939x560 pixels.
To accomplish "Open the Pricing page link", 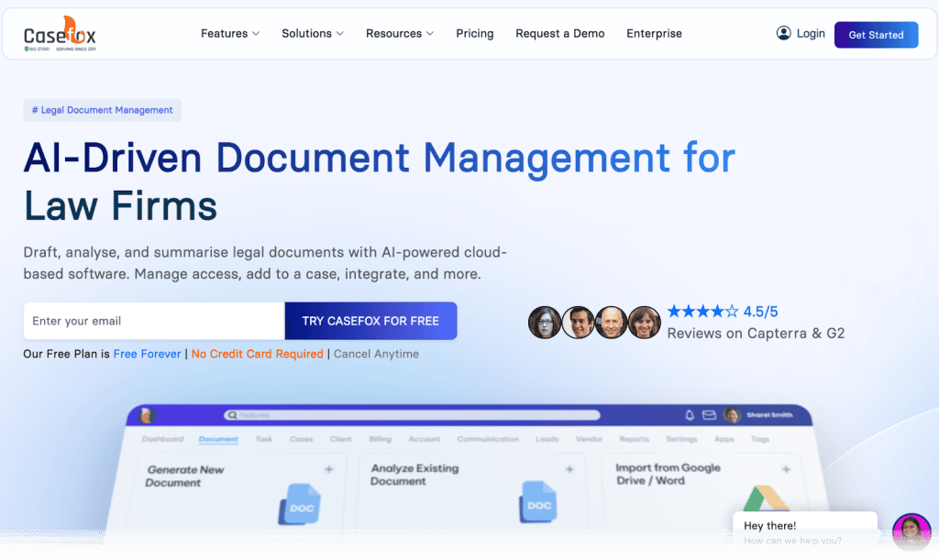I will [x=474, y=33].
